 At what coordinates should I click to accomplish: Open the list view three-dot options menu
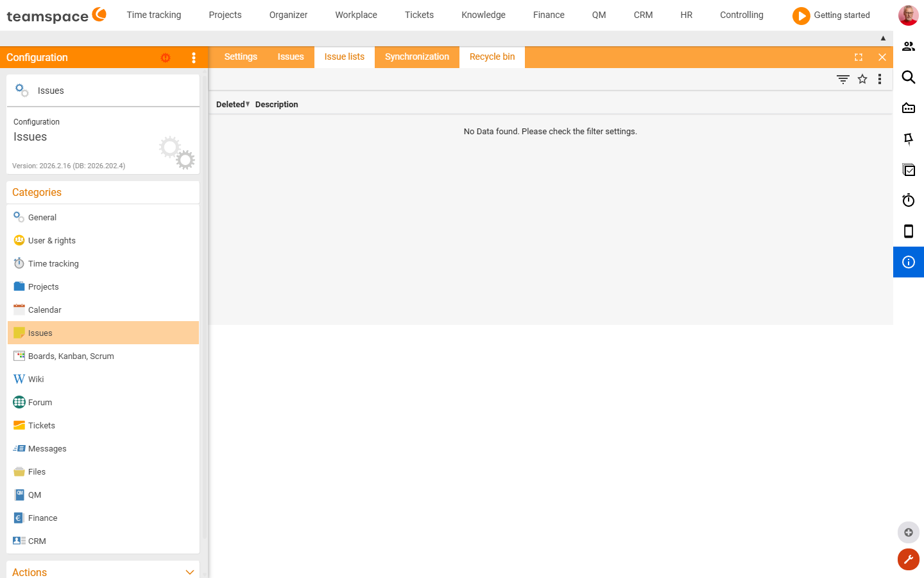pos(880,79)
